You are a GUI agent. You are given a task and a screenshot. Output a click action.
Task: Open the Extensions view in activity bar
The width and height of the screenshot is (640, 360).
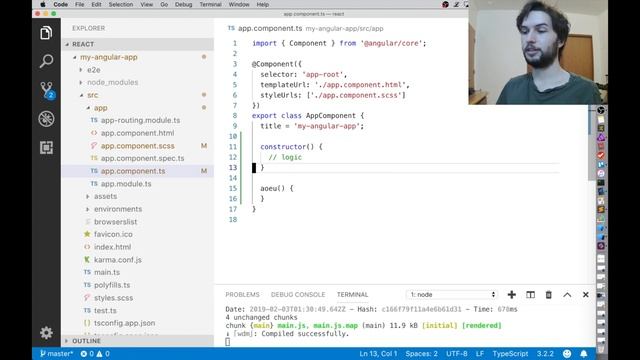(46, 147)
